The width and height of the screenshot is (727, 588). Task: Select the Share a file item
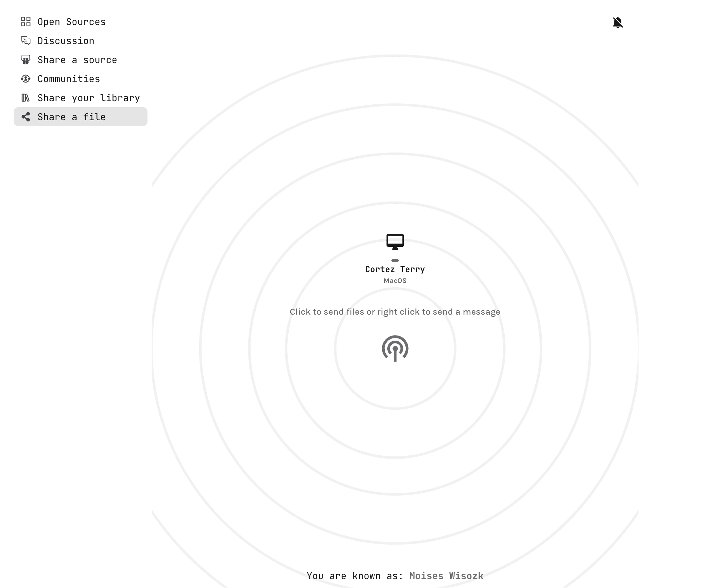pos(80,117)
